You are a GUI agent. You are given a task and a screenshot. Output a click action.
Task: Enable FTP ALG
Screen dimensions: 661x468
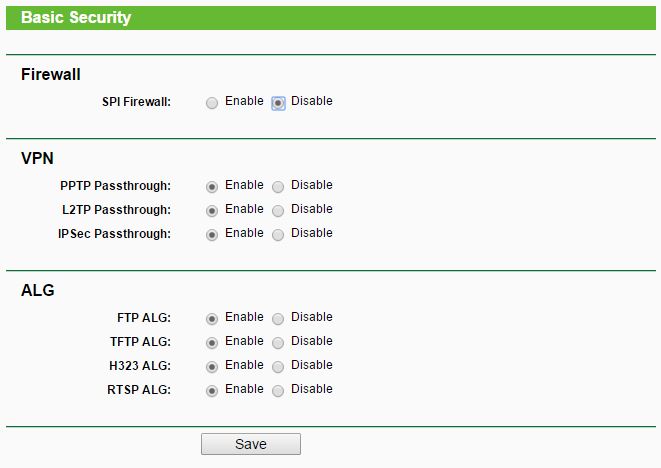click(212, 319)
